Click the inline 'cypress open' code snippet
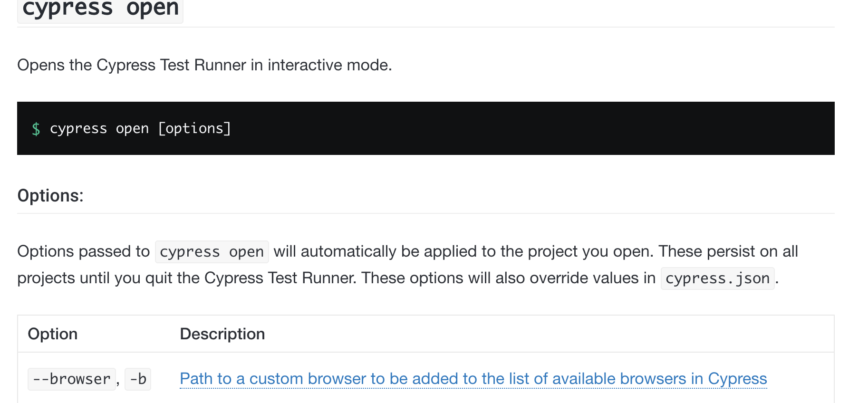The height and width of the screenshot is (403, 868). [212, 252]
